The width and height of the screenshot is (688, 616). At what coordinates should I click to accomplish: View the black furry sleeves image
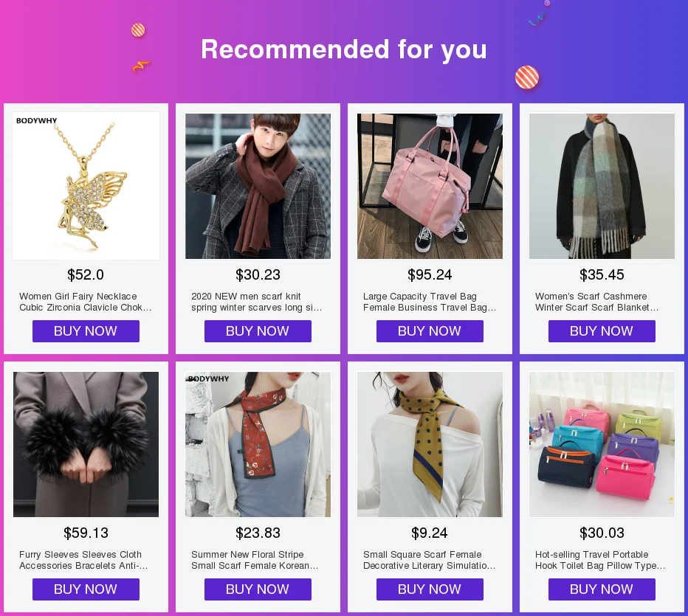pyautogui.click(x=86, y=444)
